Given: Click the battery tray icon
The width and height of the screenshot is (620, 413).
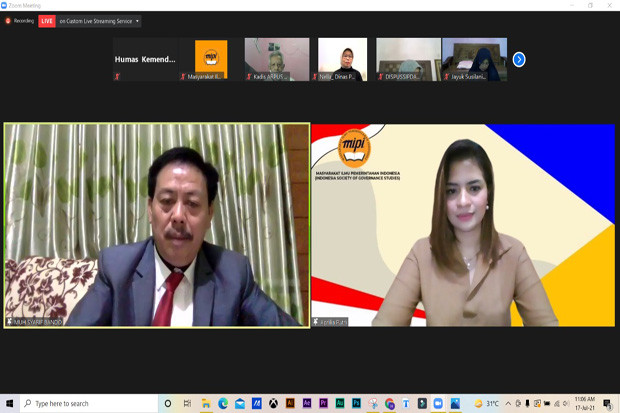Looking at the screenshot, I should (547, 404).
